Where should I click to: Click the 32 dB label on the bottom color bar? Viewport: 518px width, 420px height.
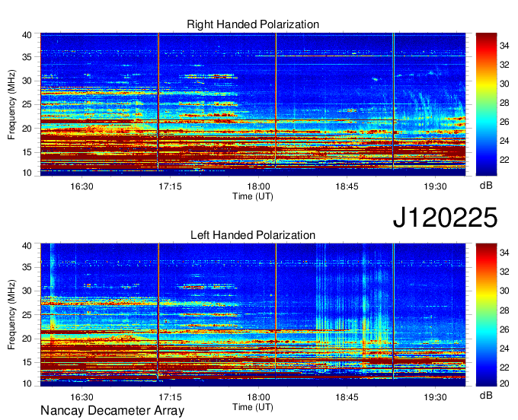click(504, 272)
